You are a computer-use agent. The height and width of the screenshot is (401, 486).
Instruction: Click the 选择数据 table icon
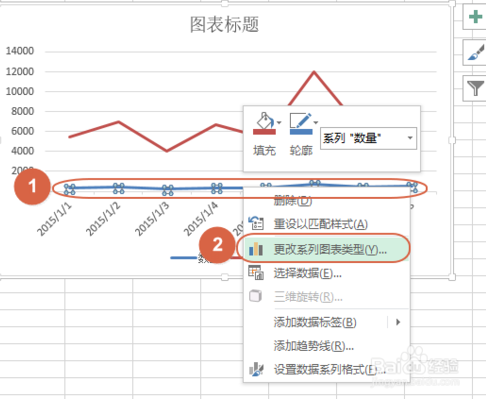(x=256, y=273)
